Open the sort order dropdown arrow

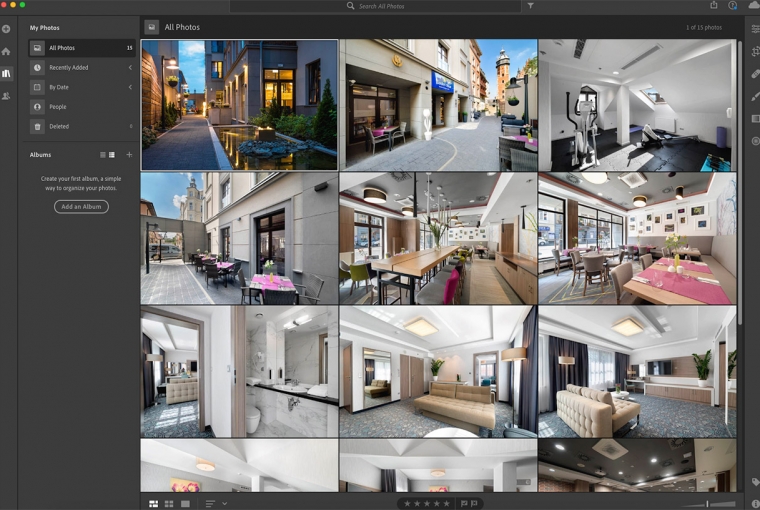pos(224,504)
